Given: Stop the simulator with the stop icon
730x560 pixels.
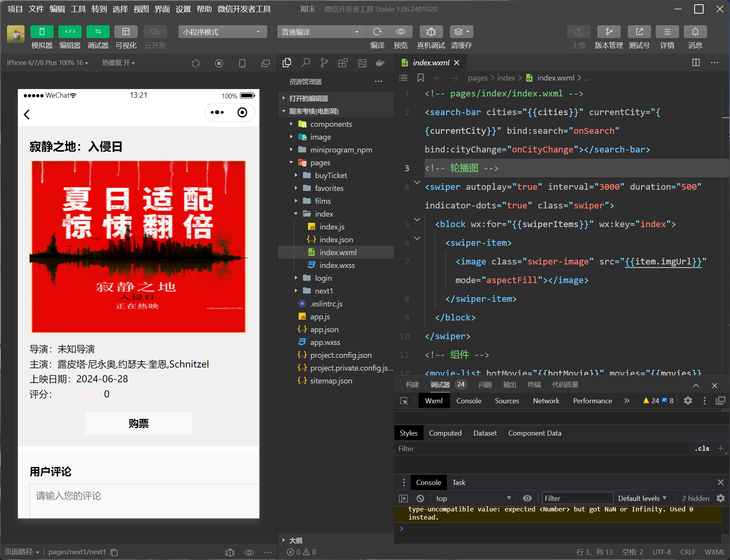Looking at the screenshot, I should tap(219, 63).
